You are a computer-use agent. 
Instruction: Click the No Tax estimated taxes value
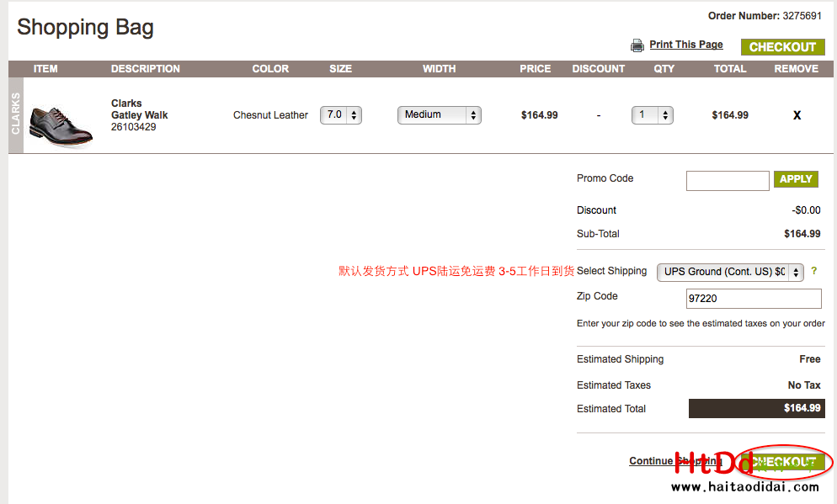[804, 385]
